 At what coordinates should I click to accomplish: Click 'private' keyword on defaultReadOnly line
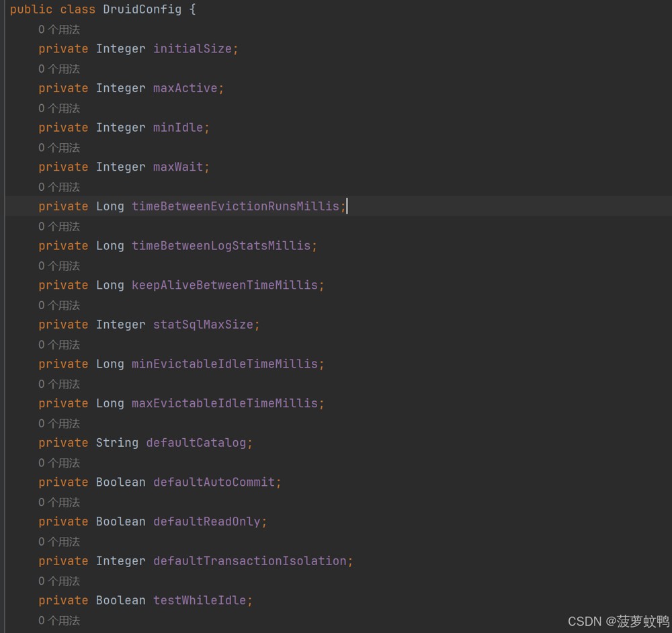[63, 522]
